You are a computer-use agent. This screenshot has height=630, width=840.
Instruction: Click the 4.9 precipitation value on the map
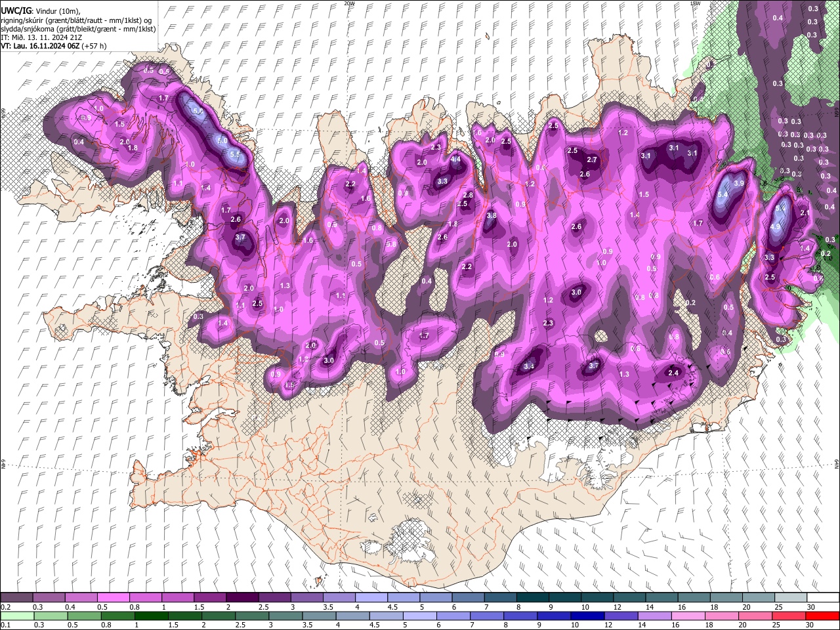tap(775, 227)
